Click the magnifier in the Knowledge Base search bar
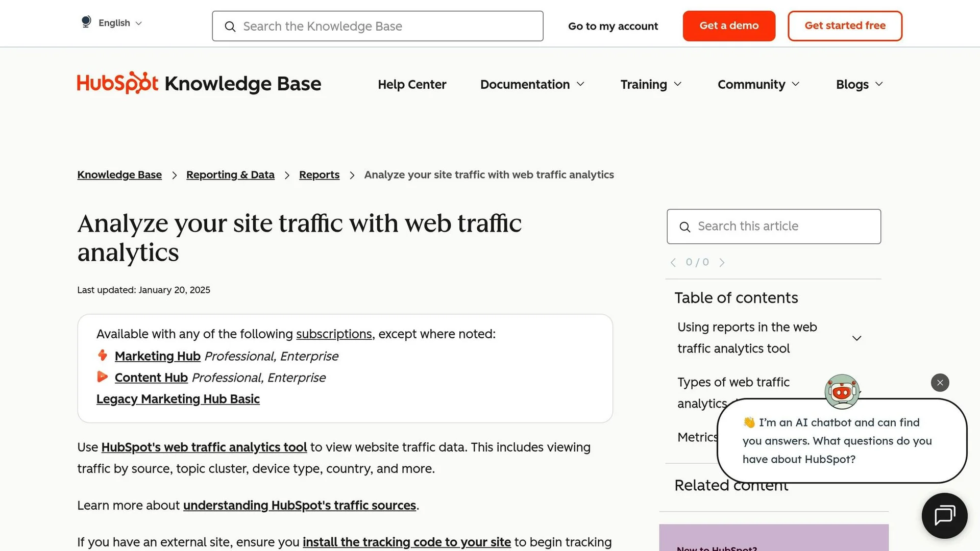Viewport: 980px width, 551px height. click(230, 26)
